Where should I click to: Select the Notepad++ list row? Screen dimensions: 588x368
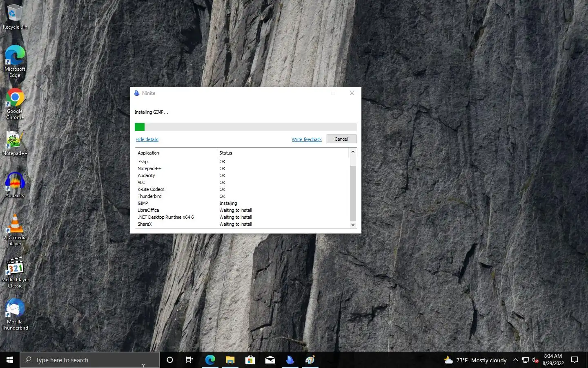point(242,168)
